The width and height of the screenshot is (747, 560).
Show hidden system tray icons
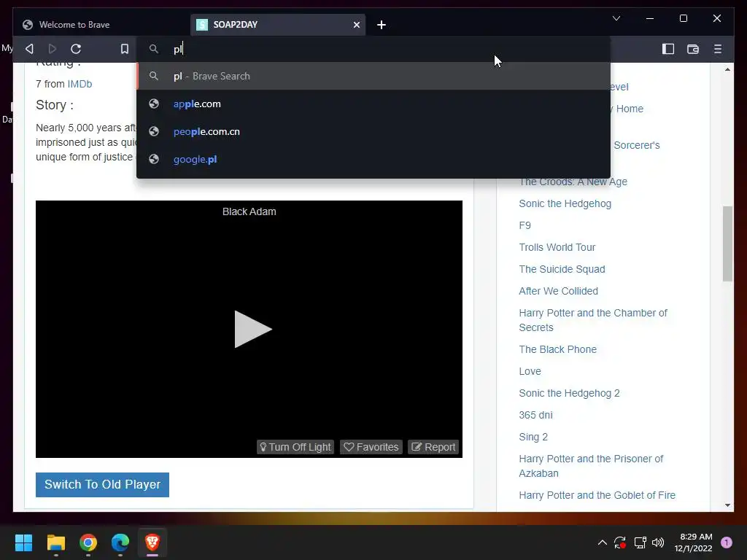pos(602,542)
